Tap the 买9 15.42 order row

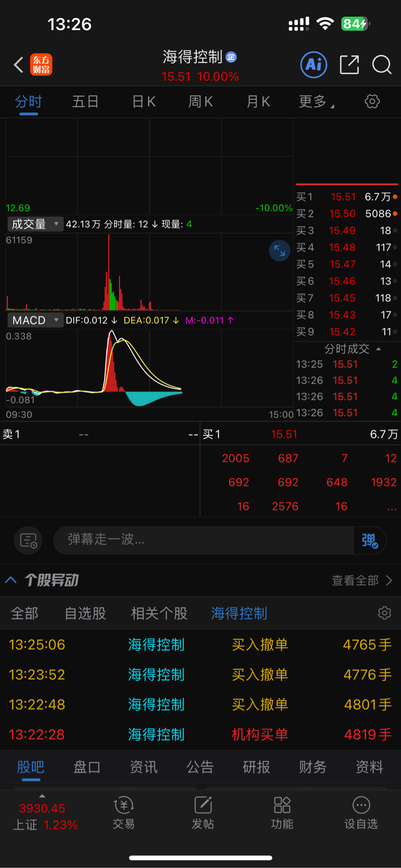coord(347,332)
